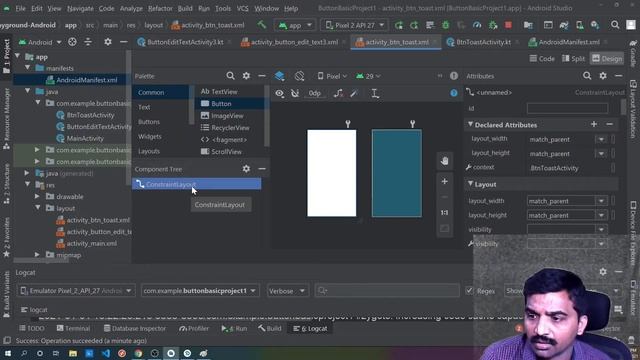This screenshot has width=640, height=360.
Task: Click the guidelines icon in design toolbar
Action: (375, 93)
